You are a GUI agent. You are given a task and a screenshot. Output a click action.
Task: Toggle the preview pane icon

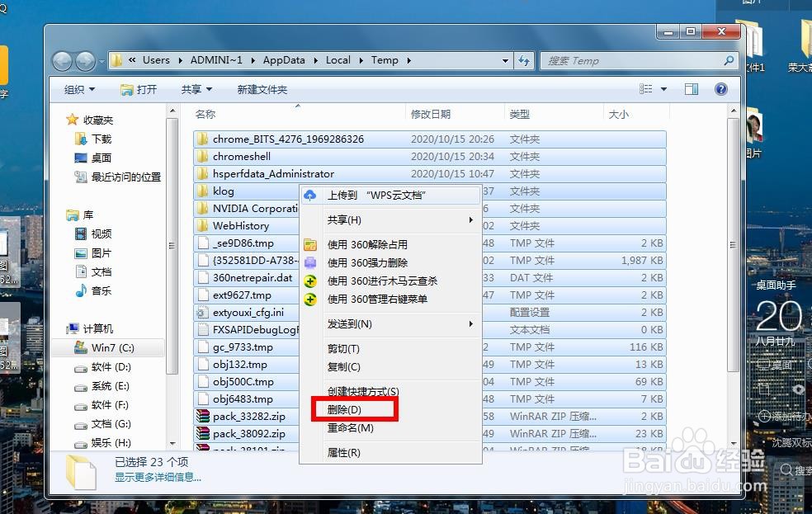point(692,88)
